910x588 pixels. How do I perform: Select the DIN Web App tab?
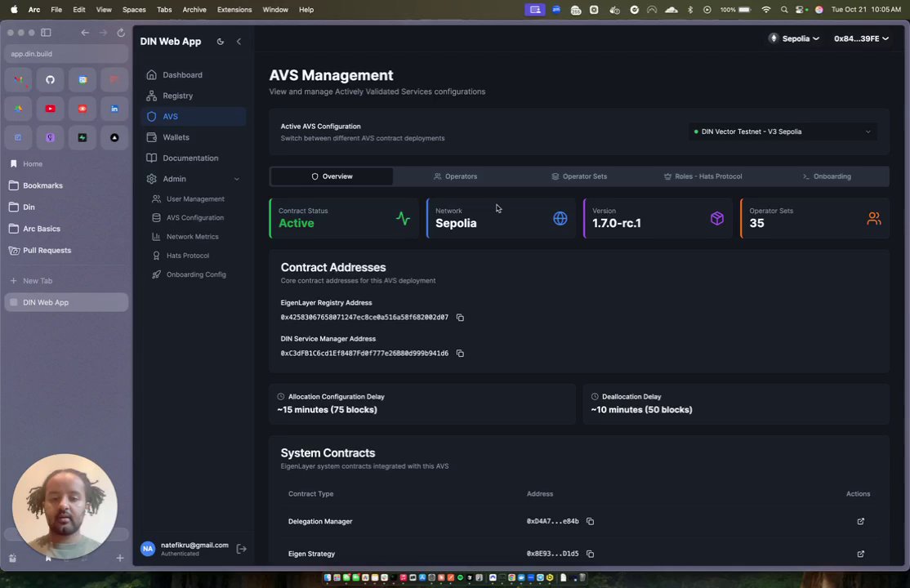(66, 302)
